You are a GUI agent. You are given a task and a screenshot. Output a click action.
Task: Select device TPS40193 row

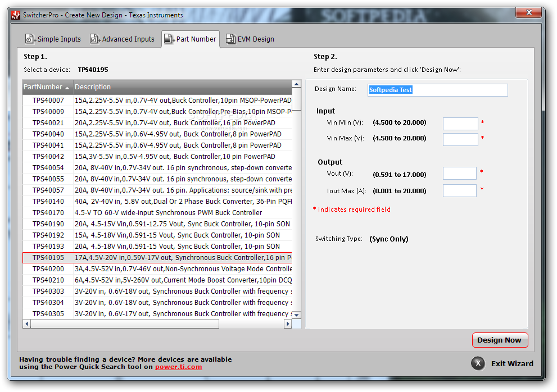157,247
